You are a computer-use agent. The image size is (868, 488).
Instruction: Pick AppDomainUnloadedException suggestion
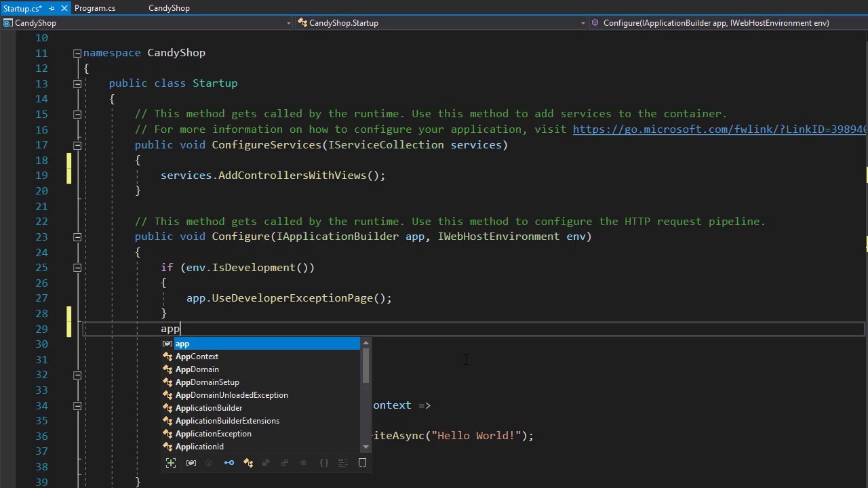(x=261, y=395)
